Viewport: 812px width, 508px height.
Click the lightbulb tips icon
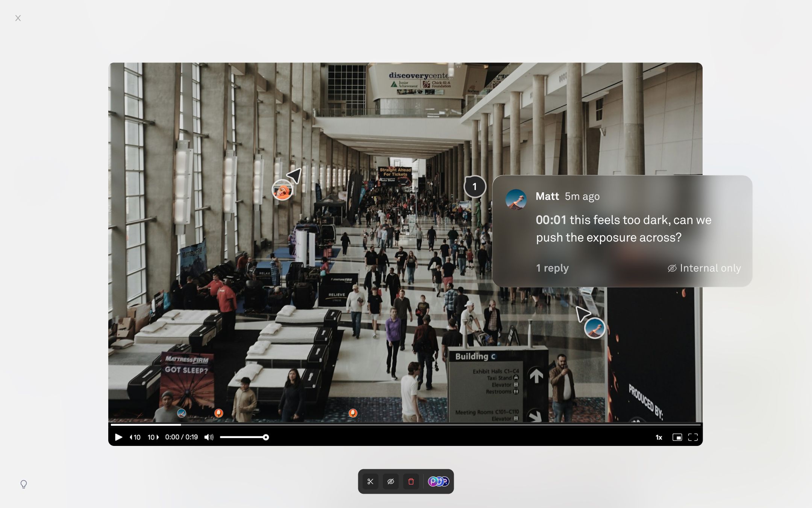coord(24,484)
